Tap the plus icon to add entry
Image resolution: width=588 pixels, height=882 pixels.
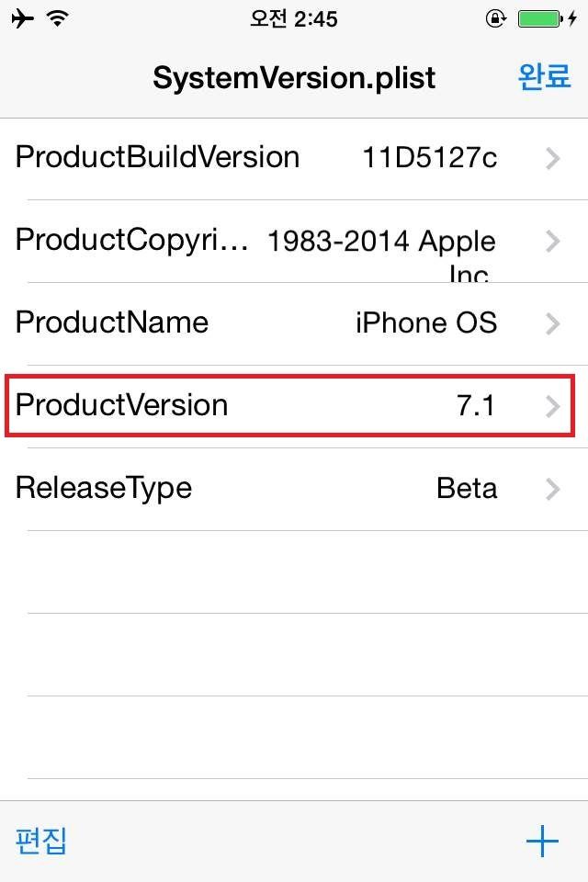tap(542, 841)
